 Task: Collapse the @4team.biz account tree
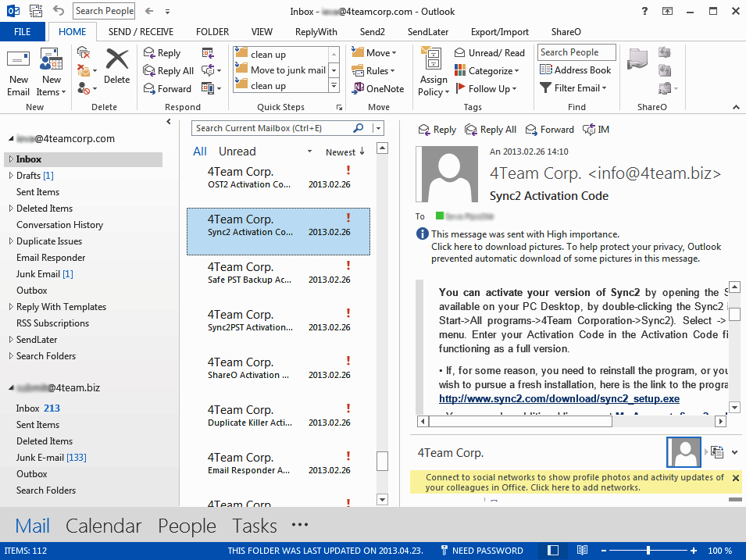point(11,388)
